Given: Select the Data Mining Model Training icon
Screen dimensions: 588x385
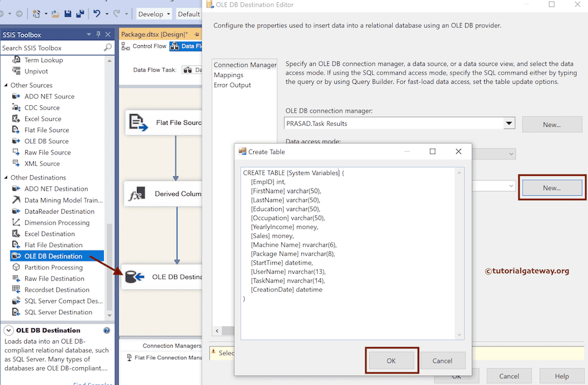Looking at the screenshot, I should pos(16,199).
